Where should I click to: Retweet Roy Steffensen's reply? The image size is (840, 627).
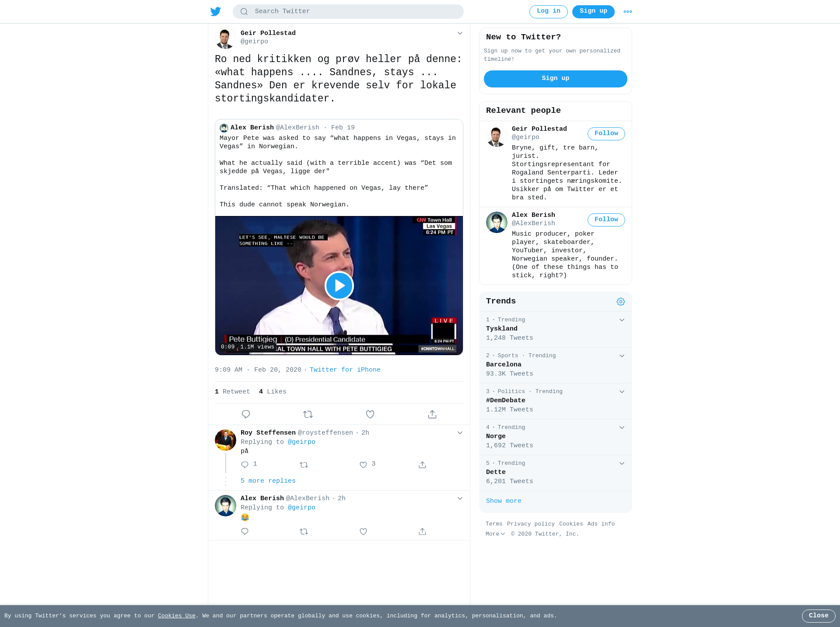tap(304, 465)
